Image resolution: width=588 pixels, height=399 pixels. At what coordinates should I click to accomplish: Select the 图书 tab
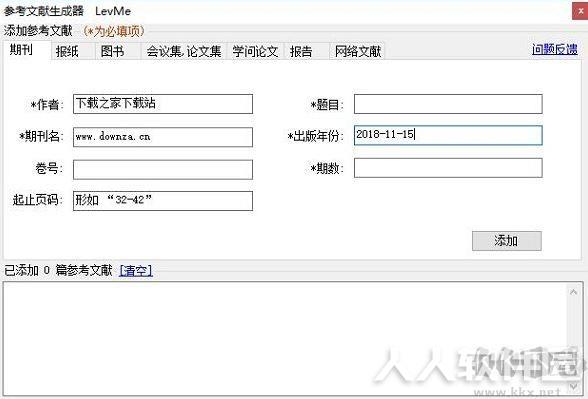click(x=117, y=51)
